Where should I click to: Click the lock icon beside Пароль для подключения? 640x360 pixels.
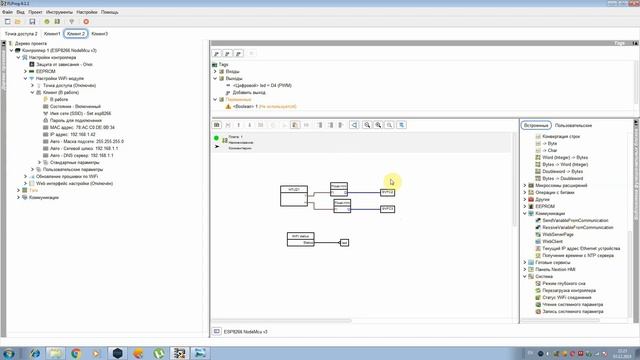click(x=46, y=120)
